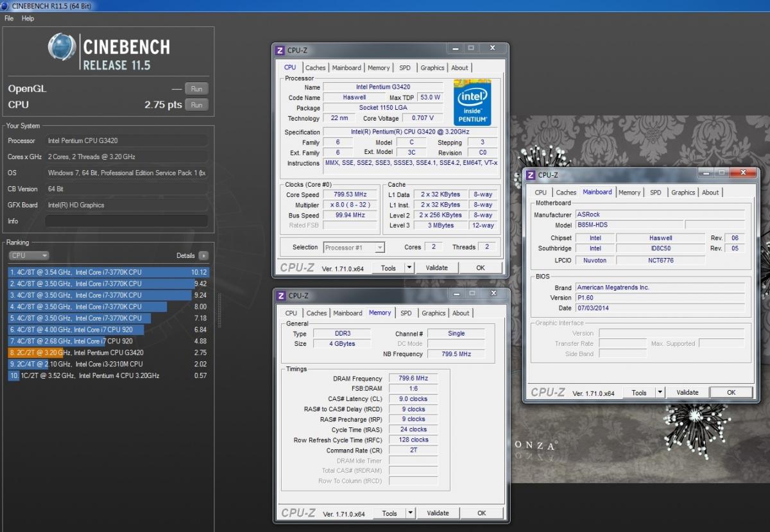Click Validate in CPU tab window
This screenshot has height=532, width=770.
pos(436,268)
